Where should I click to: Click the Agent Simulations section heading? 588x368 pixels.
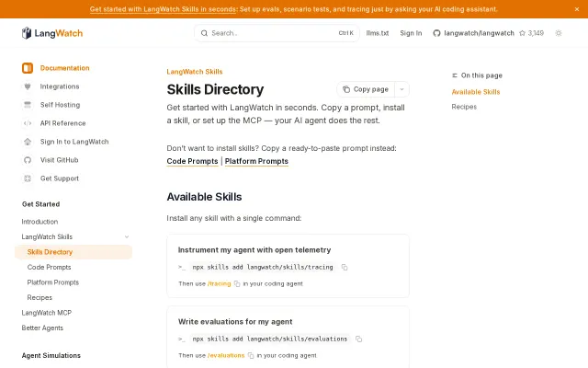pos(51,356)
